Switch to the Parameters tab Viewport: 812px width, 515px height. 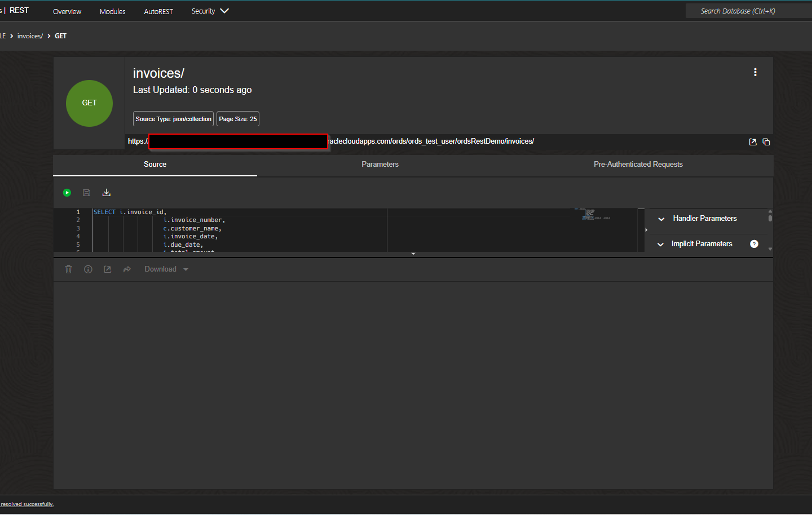379,164
